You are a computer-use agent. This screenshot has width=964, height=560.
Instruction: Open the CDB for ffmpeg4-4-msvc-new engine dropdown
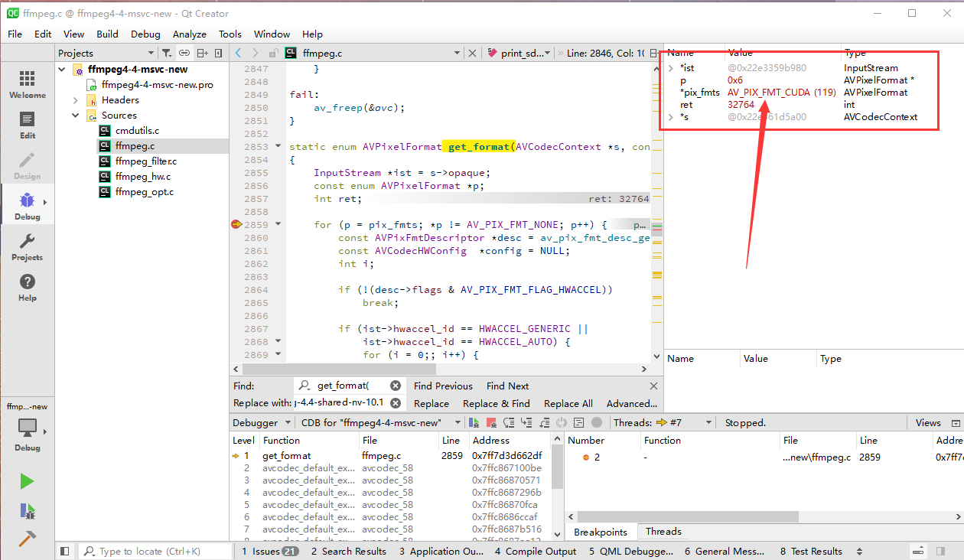(x=381, y=422)
